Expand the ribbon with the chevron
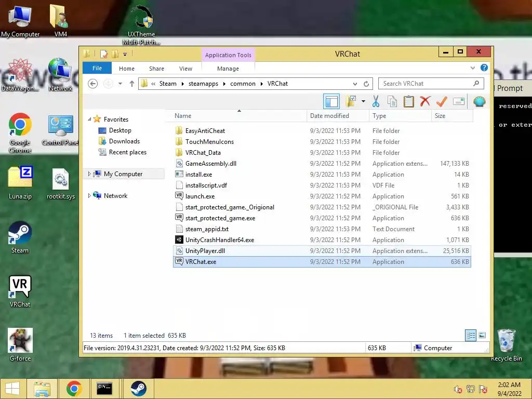 click(x=473, y=68)
